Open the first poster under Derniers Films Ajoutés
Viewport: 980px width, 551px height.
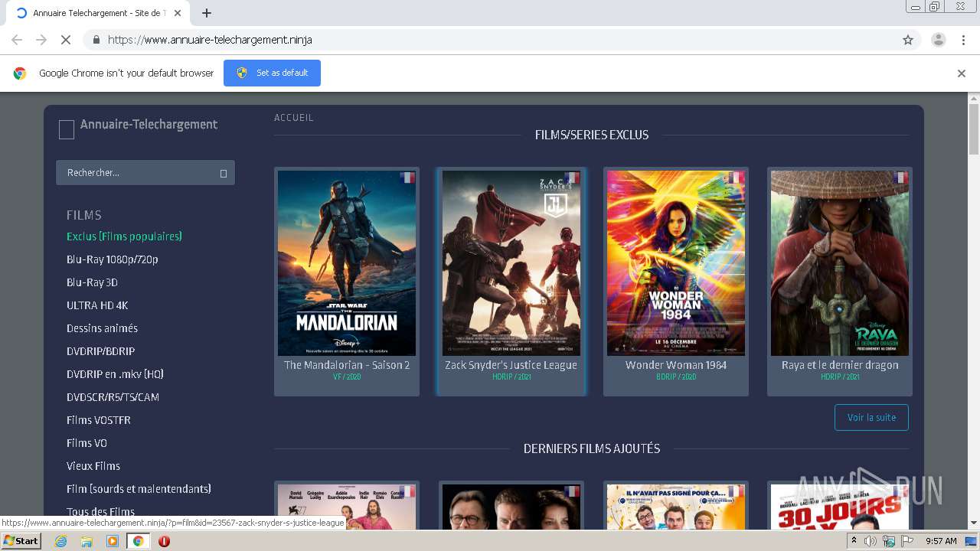(x=347, y=507)
